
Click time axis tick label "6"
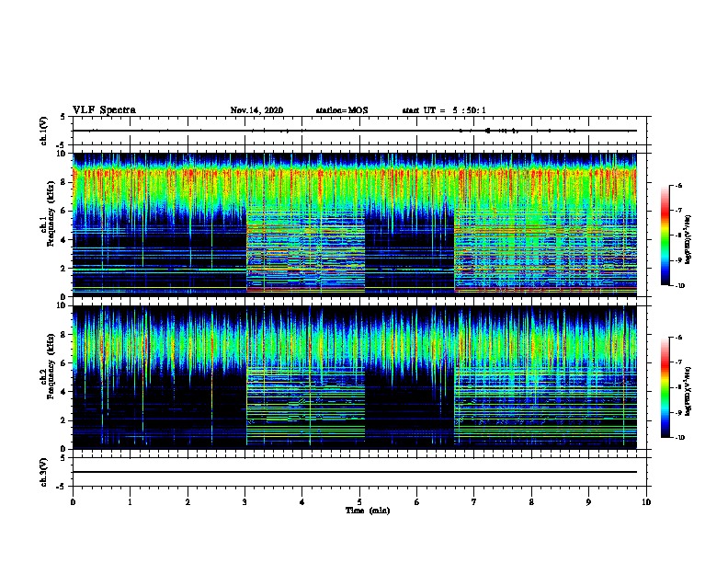point(416,502)
